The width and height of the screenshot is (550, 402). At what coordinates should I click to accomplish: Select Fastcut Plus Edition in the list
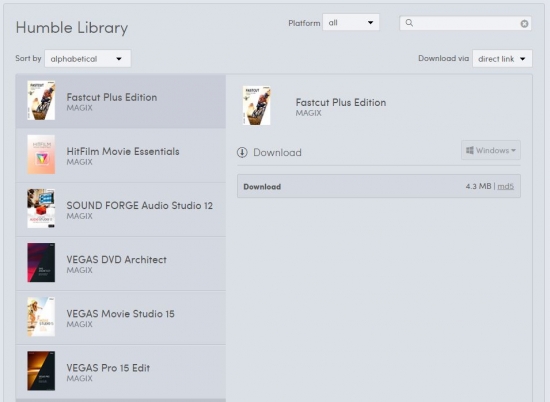pyautogui.click(x=121, y=101)
